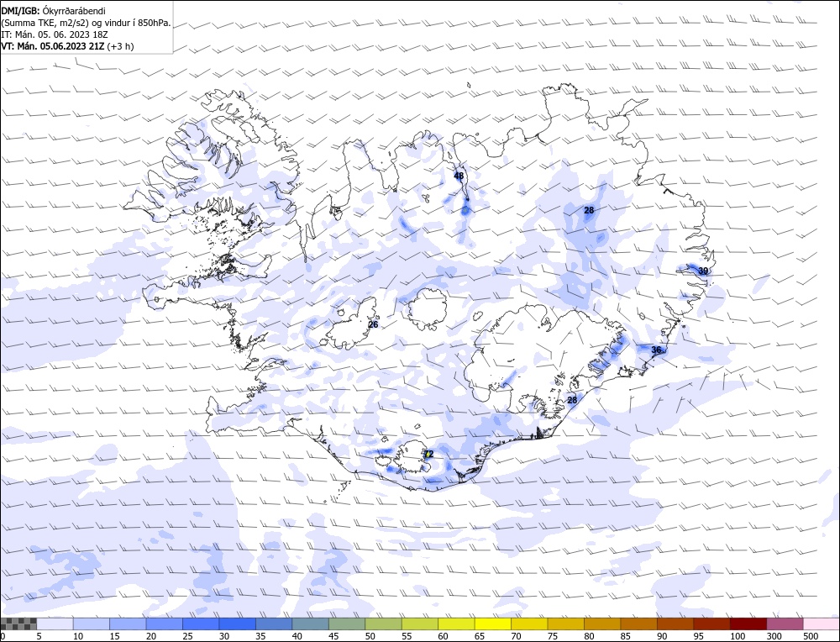840x642 pixels.
Task: Click the DMI/IGB Ókyrrðarábendi title line
Action: 54,11
